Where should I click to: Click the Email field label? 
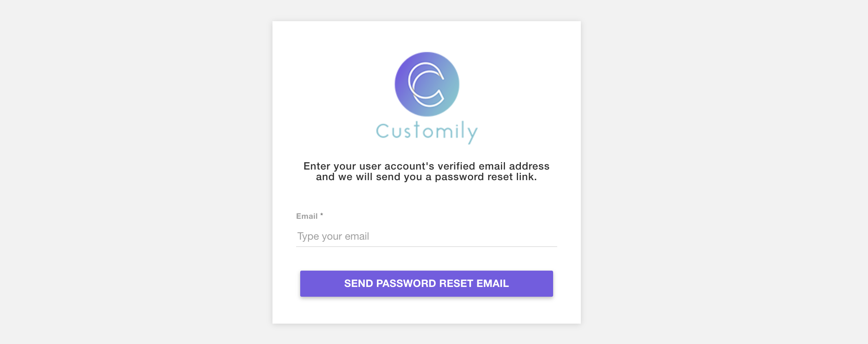click(307, 216)
